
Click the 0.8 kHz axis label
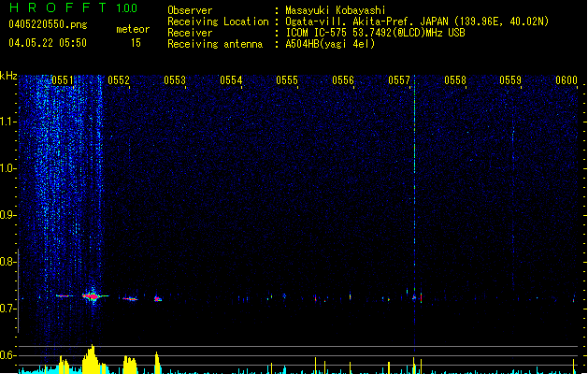pyautogui.click(x=8, y=262)
